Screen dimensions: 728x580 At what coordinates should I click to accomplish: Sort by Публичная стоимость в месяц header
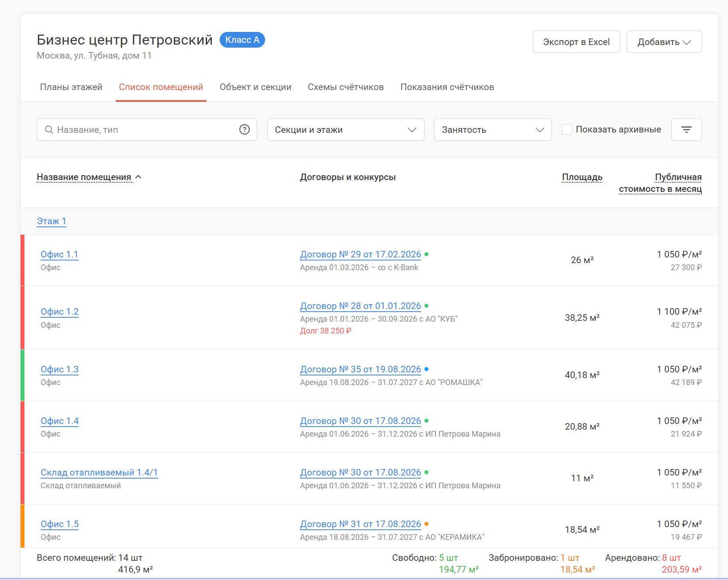[660, 183]
